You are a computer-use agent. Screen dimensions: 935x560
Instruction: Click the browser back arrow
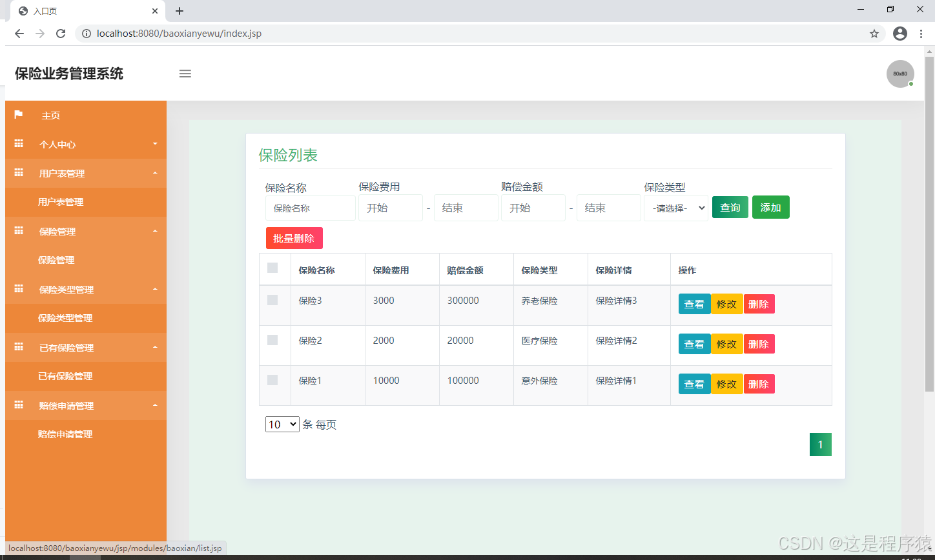point(19,34)
